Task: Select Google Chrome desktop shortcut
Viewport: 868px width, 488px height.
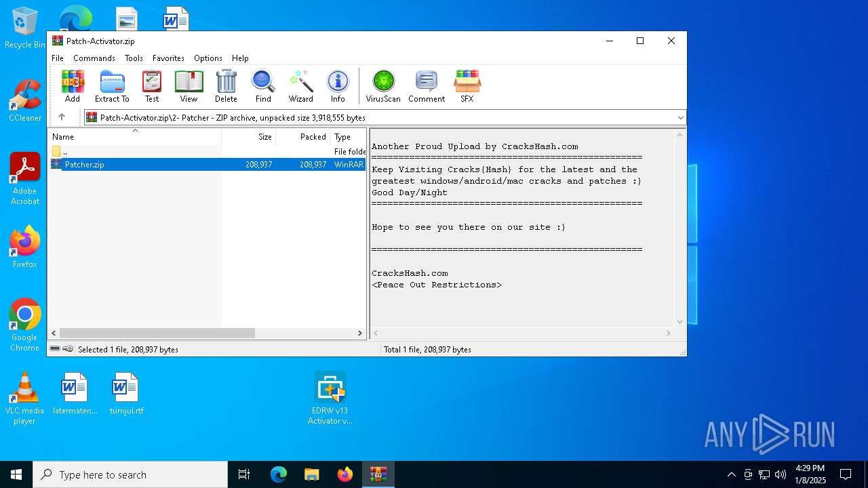Action: pos(25,325)
